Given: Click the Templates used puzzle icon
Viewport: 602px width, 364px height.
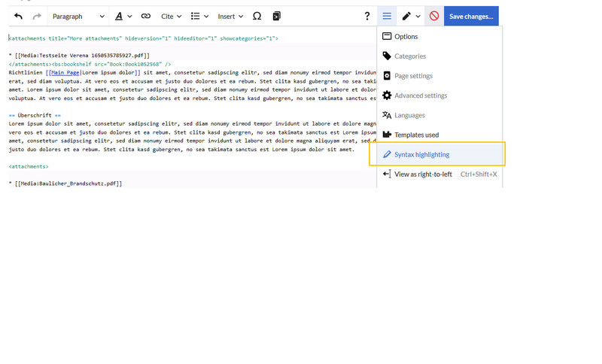Looking at the screenshot, I should (387, 135).
